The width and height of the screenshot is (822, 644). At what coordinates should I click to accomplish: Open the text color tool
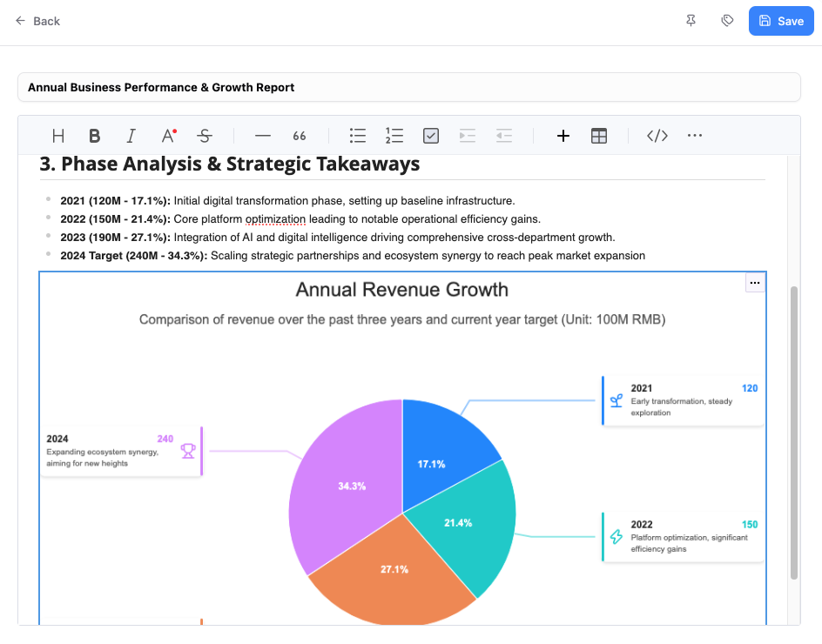coord(168,136)
